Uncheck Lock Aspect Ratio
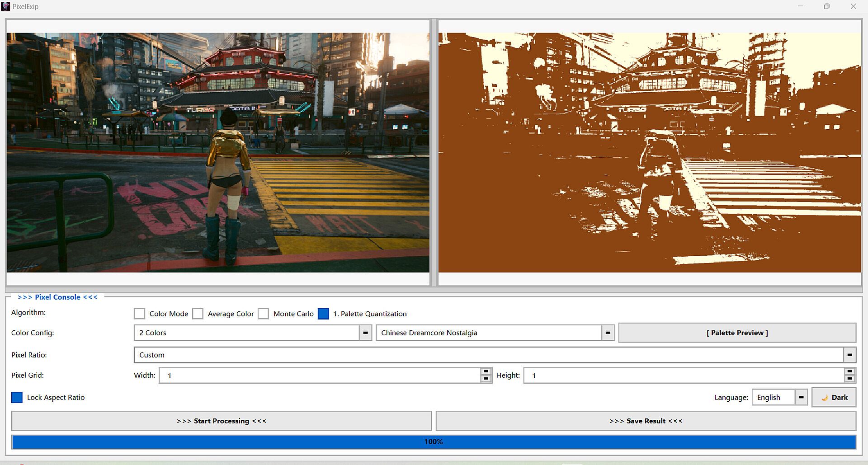The width and height of the screenshot is (868, 465). pos(17,397)
